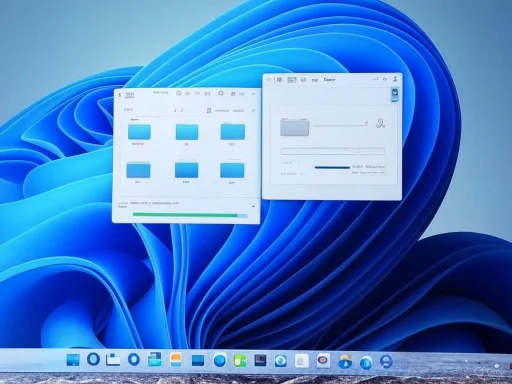
Task: Click the empty input field in right window
Action: [333, 152]
